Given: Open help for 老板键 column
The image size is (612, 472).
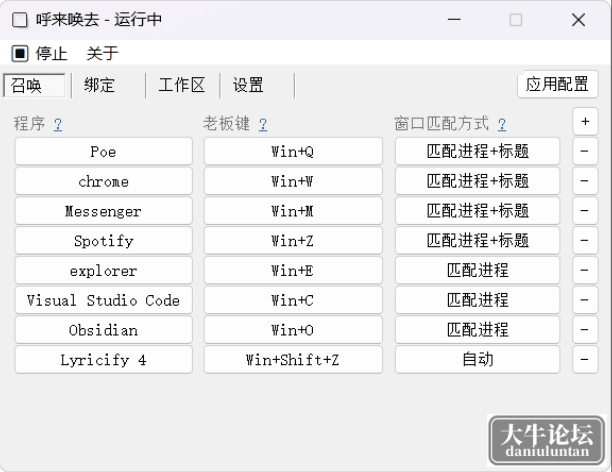Looking at the screenshot, I should (263, 124).
